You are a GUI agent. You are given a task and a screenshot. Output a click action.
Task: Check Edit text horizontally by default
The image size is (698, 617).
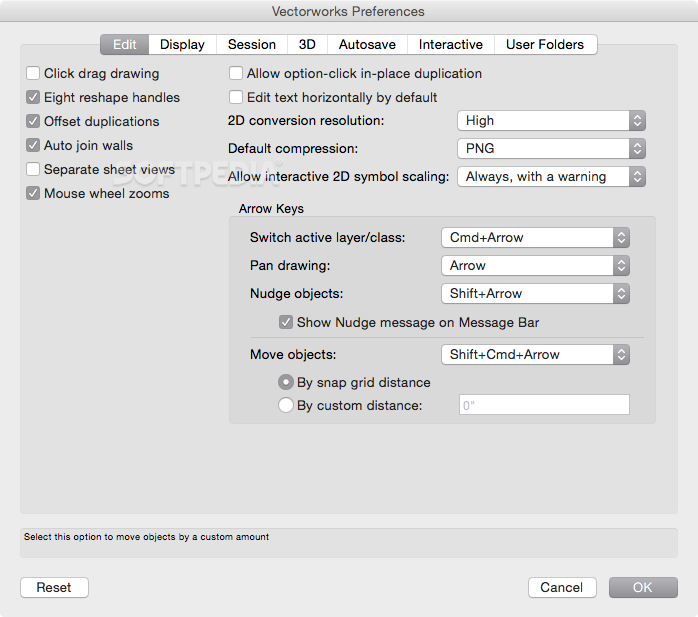(236, 97)
